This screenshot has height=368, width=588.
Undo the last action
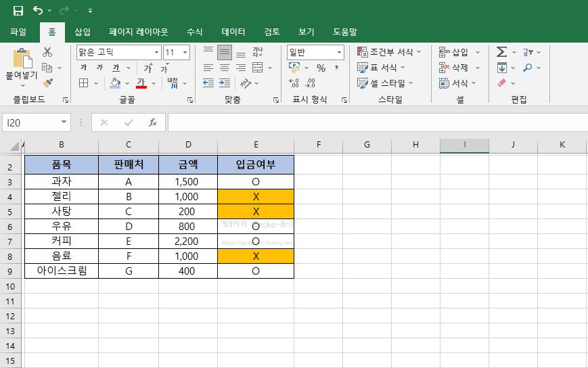pyautogui.click(x=38, y=11)
